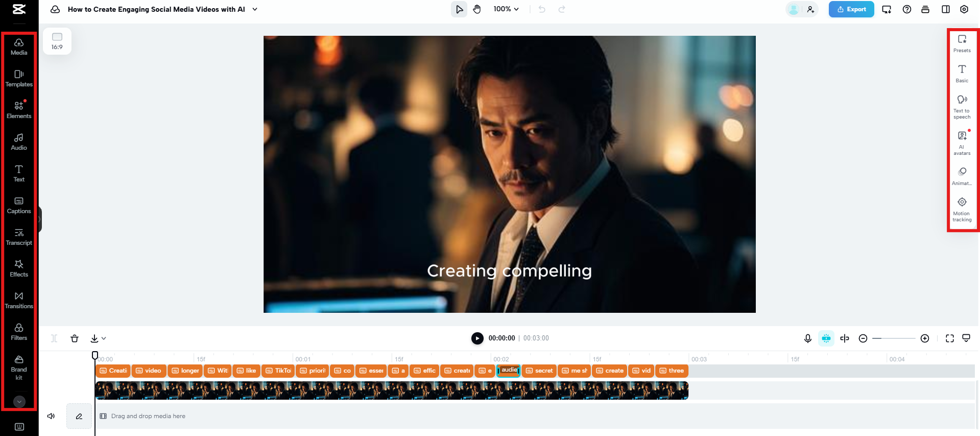
Task: Open the Transcript panel
Action: pyautogui.click(x=19, y=237)
